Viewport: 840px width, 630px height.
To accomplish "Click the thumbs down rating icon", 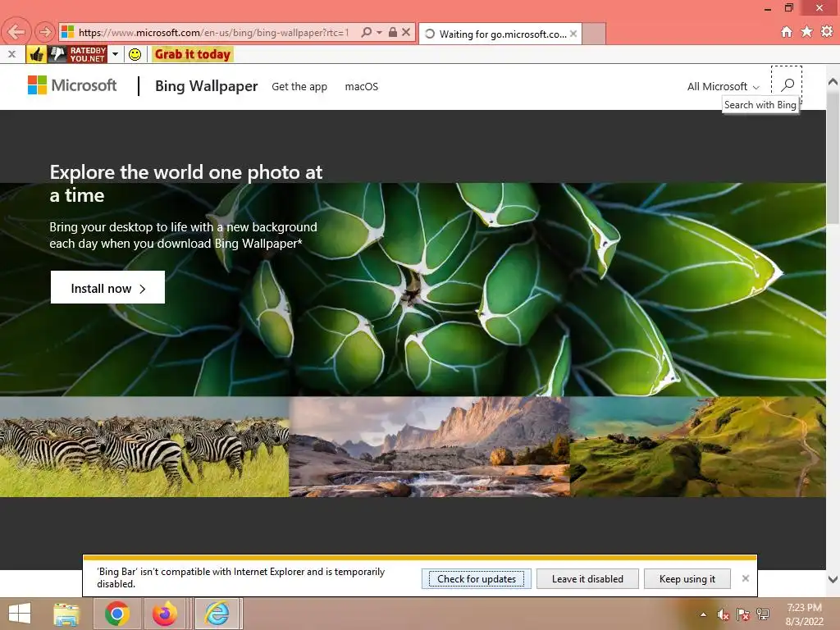I will [57, 54].
